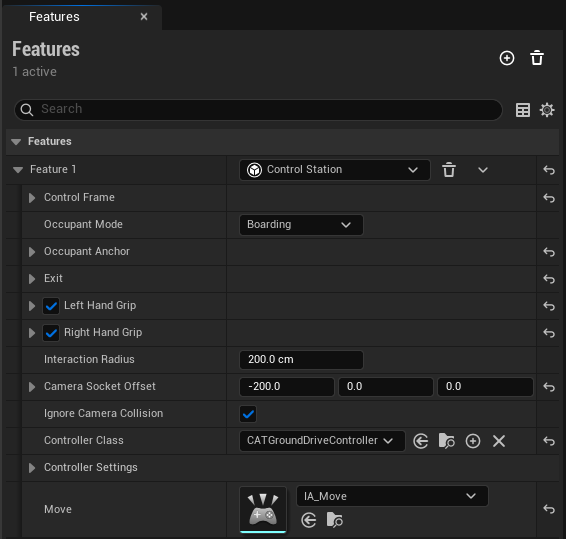
Task: Expand Camera Socket Offset components
Action: point(32,387)
